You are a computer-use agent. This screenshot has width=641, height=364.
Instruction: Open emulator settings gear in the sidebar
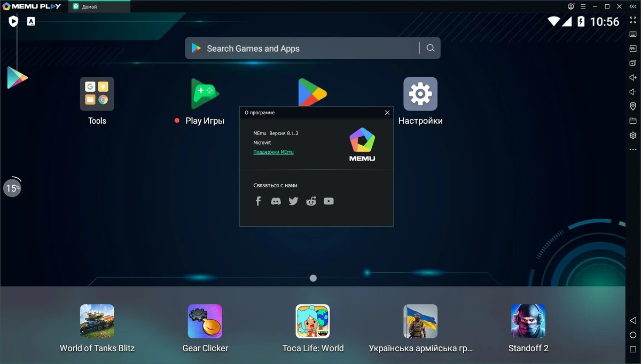pyautogui.click(x=633, y=135)
